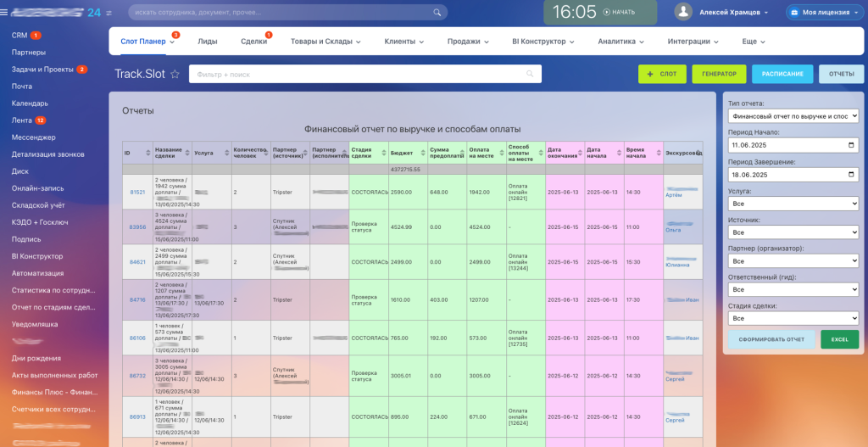Screen dimensions: 868x447
Task: Click the plus Слот button
Action: click(x=662, y=74)
